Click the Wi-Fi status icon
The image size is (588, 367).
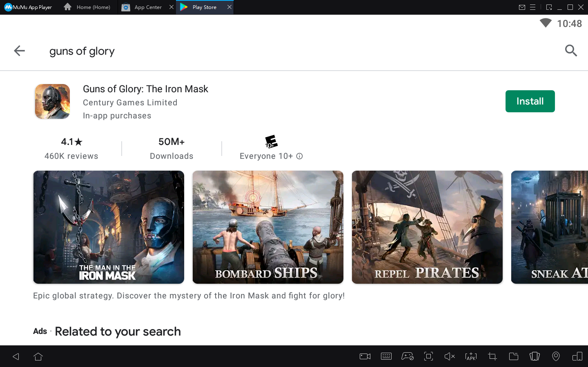tap(546, 23)
